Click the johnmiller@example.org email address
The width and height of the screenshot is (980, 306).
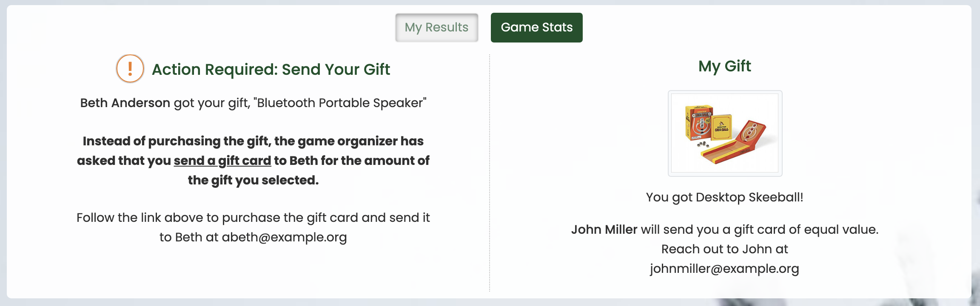[724, 269]
